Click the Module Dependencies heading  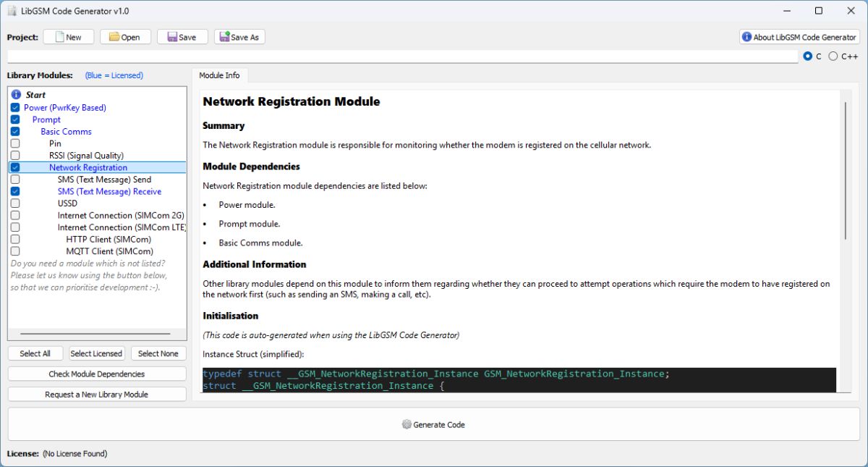coord(251,167)
